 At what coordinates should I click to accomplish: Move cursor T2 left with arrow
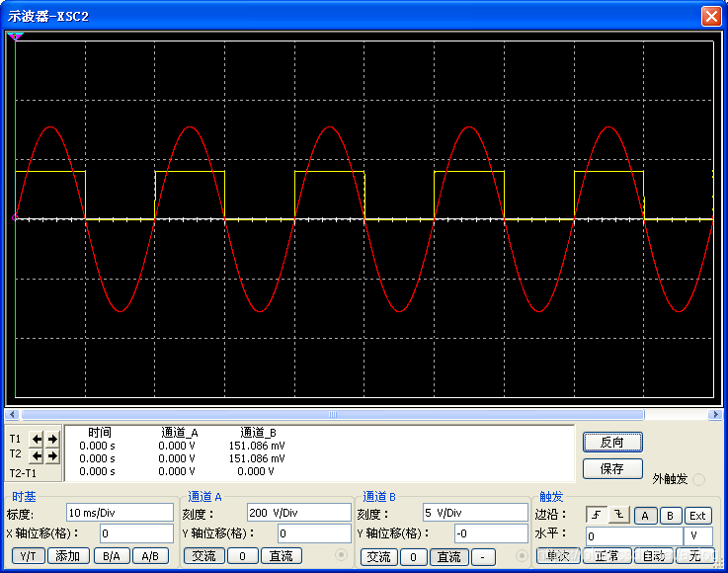click(37, 456)
